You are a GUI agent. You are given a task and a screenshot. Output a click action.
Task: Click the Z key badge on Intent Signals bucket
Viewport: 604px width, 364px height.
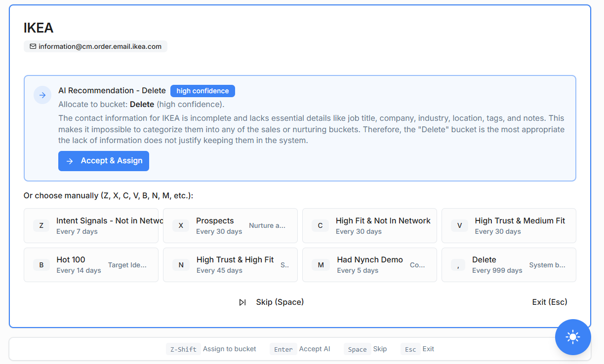(x=41, y=225)
